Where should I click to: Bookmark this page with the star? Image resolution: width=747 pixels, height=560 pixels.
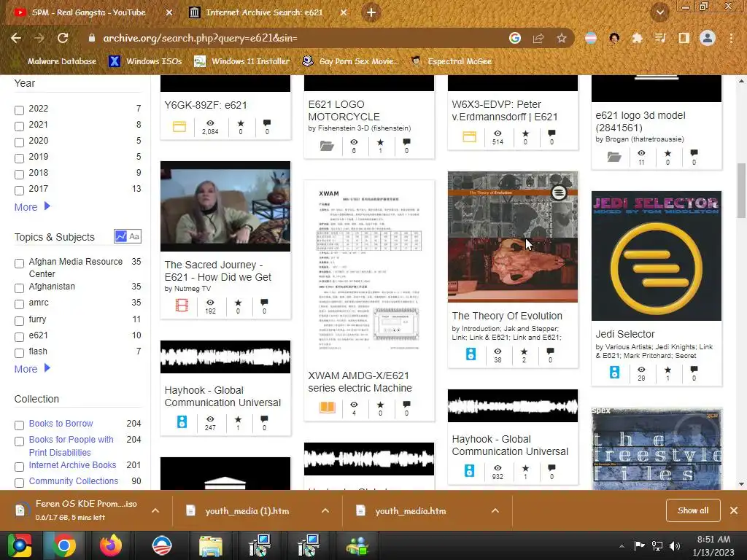pyautogui.click(x=562, y=38)
